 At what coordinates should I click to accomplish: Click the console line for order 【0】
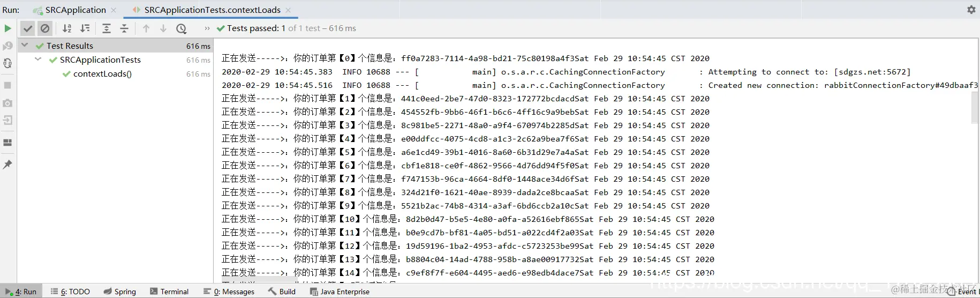click(x=465, y=58)
